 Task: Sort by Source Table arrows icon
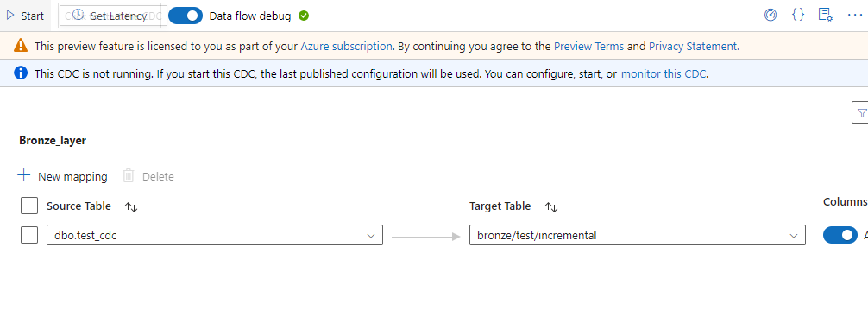(131, 207)
